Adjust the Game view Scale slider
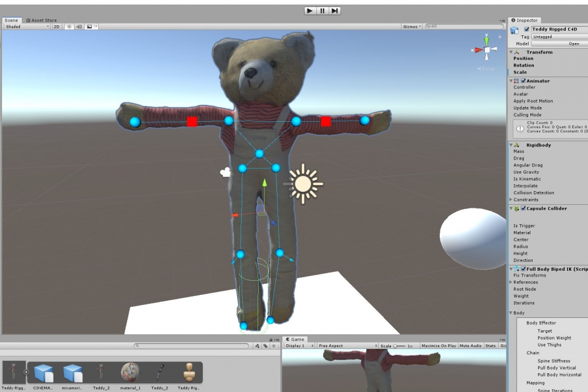The image size is (588, 392). coord(400,346)
